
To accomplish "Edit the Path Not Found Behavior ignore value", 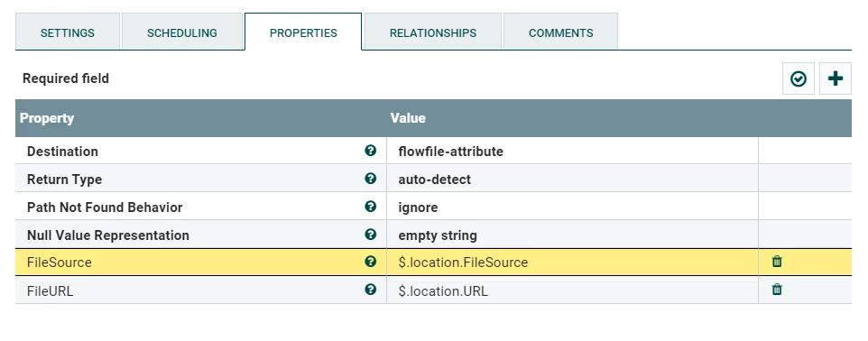I will 572,207.
